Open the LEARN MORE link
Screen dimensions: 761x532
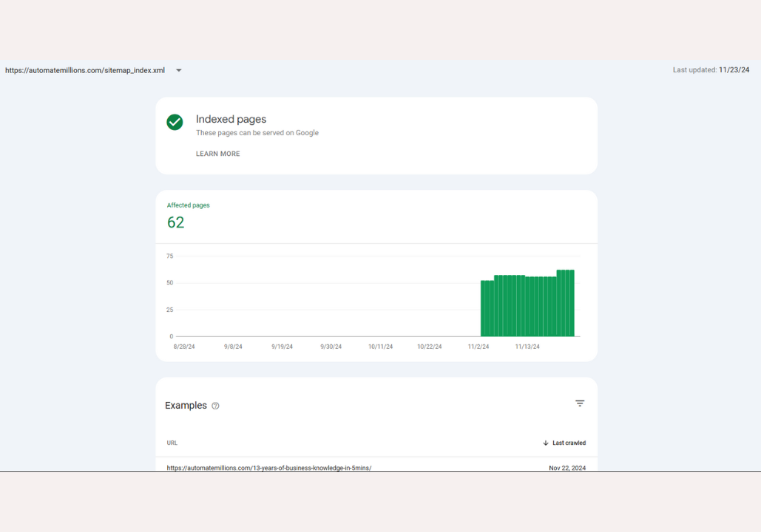coord(217,154)
